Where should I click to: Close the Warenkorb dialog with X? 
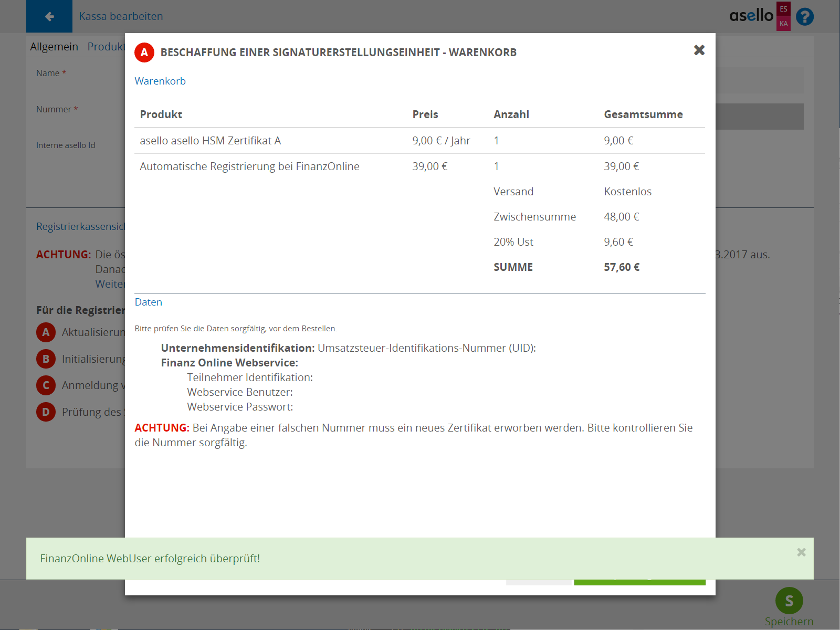tap(699, 50)
